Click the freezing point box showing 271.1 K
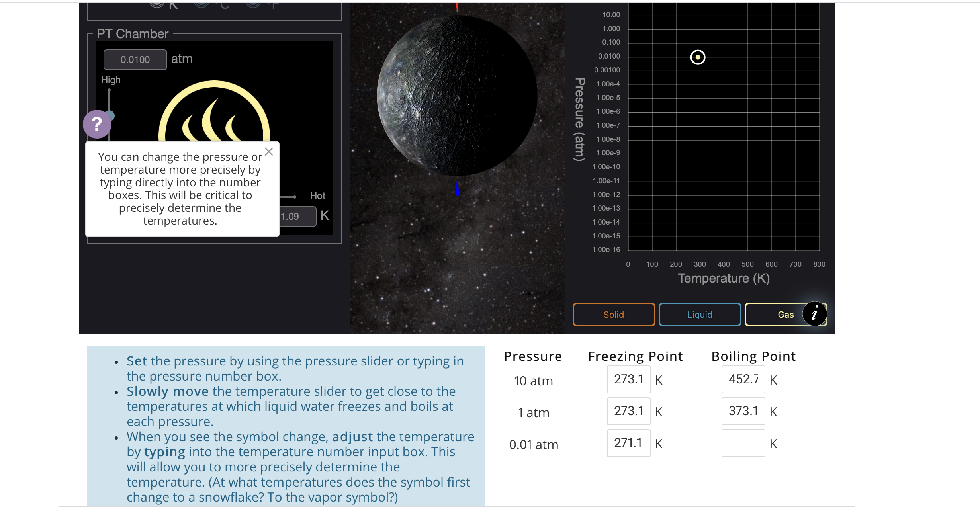Image resolution: width=980 pixels, height=508 pixels. point(628,443)
